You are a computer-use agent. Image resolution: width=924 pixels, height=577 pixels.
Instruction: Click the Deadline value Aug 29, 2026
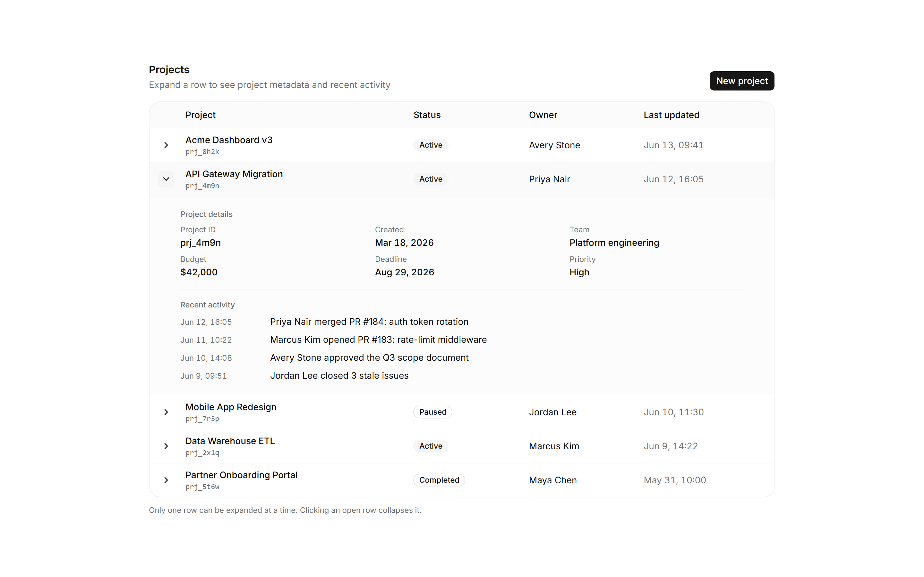pos(404,272)
